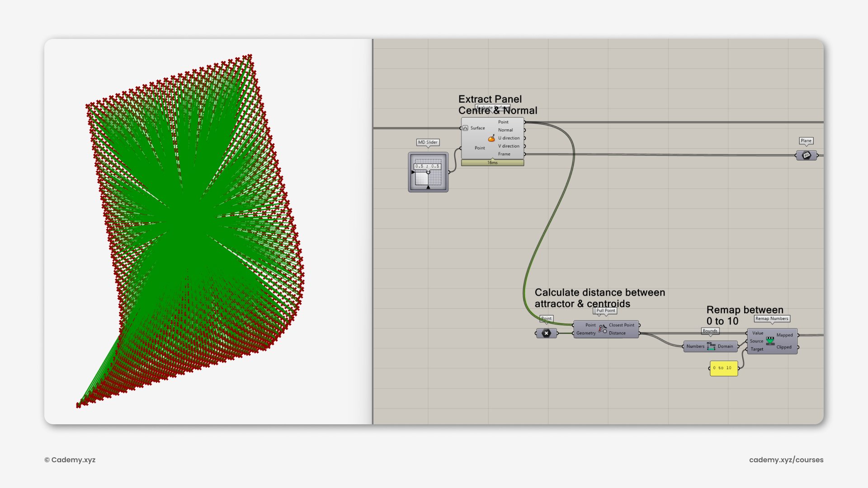Click the green attractor-lines surface preview
The width and height of the screenshot is (868, 488).
pos(191,231)
